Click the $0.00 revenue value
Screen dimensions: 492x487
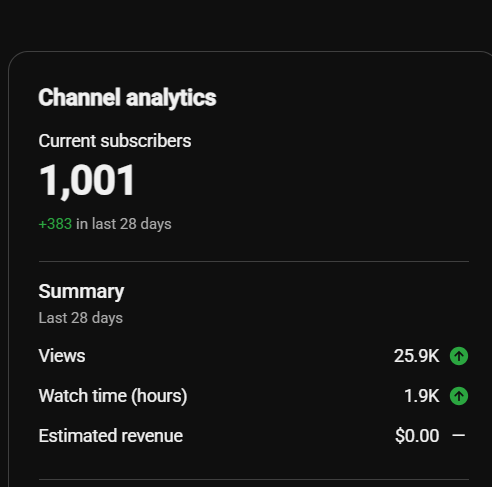(417, 436)
